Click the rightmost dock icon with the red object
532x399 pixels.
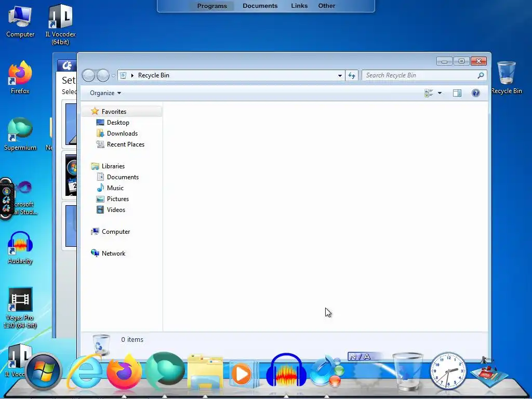point(488,373)
